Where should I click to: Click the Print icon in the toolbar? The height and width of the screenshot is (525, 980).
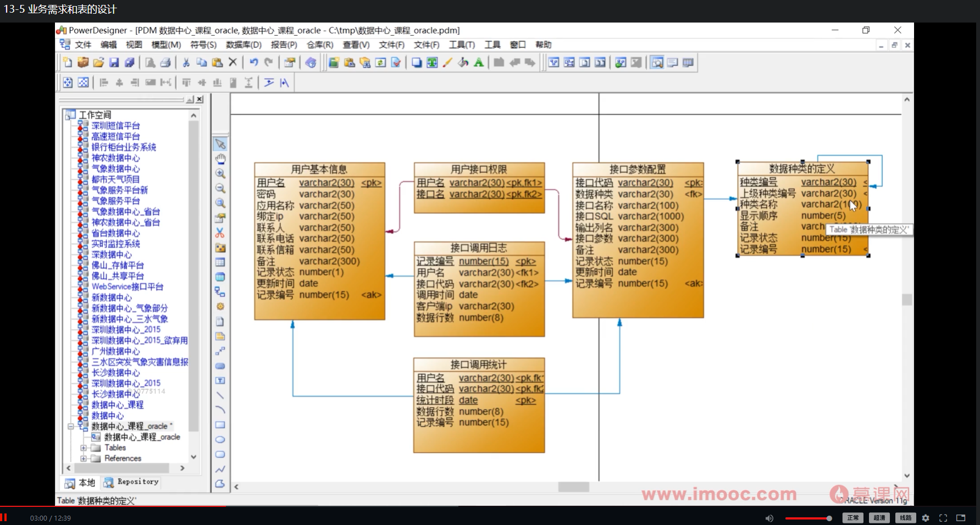[165, 63]
